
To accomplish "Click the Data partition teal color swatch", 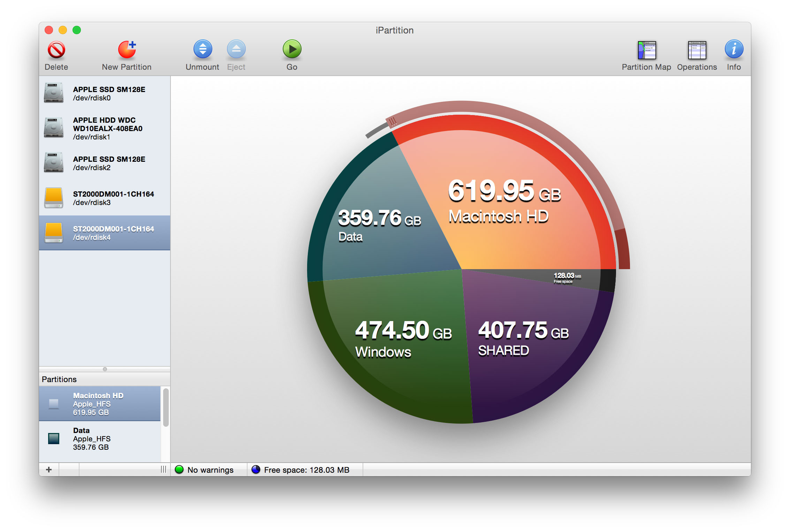I will pos(54,439).
